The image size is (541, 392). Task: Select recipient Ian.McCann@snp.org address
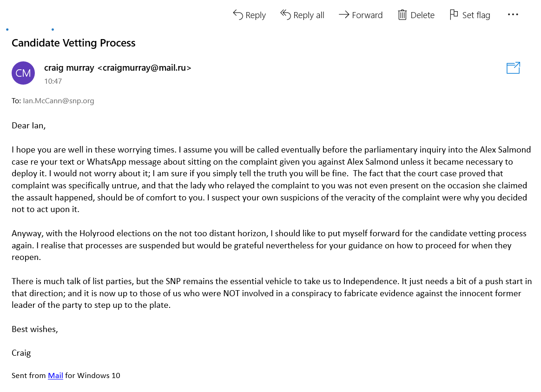pyautogui.click(x=58, y=101)
